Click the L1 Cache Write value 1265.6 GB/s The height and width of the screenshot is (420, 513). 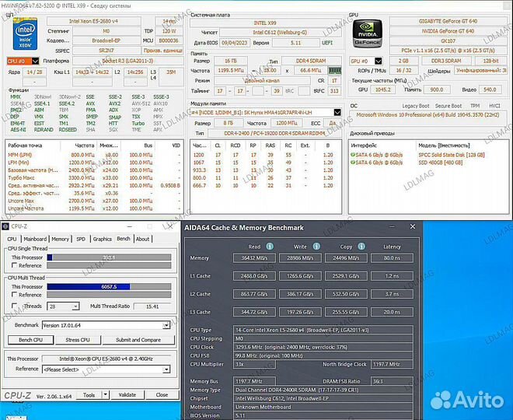point(300,276)
